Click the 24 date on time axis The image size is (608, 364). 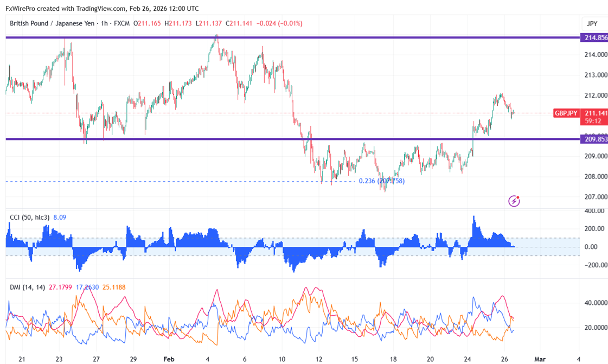pyautogui.click(x=468, y=359)
